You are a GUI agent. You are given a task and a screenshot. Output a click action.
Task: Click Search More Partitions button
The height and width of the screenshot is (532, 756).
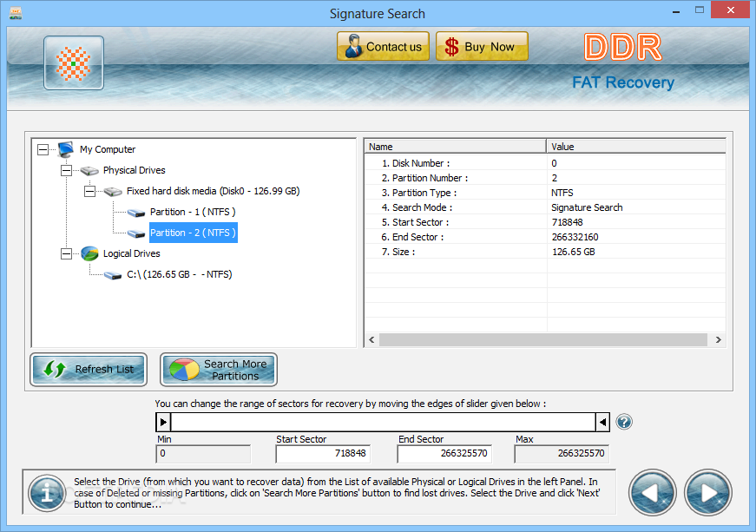pyautogui.click(x=219, y=370)
